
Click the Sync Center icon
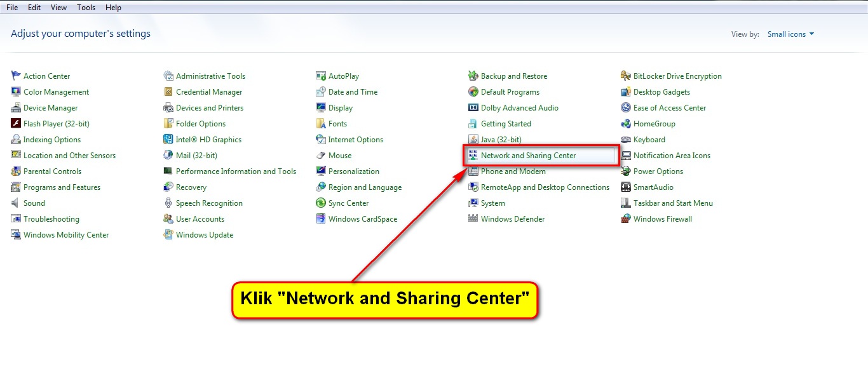[x=321, y=203]
